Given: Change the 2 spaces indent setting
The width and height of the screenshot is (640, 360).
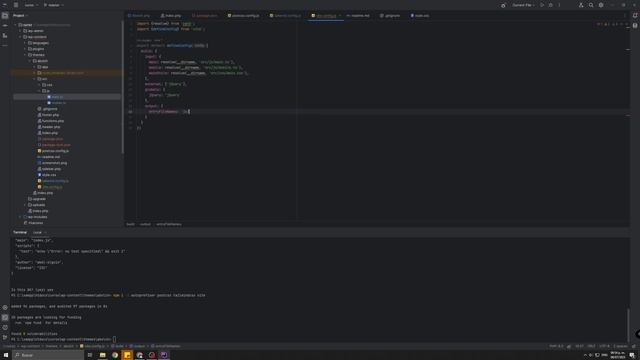Looking at the screenshot, I should (x=620, y=346).
